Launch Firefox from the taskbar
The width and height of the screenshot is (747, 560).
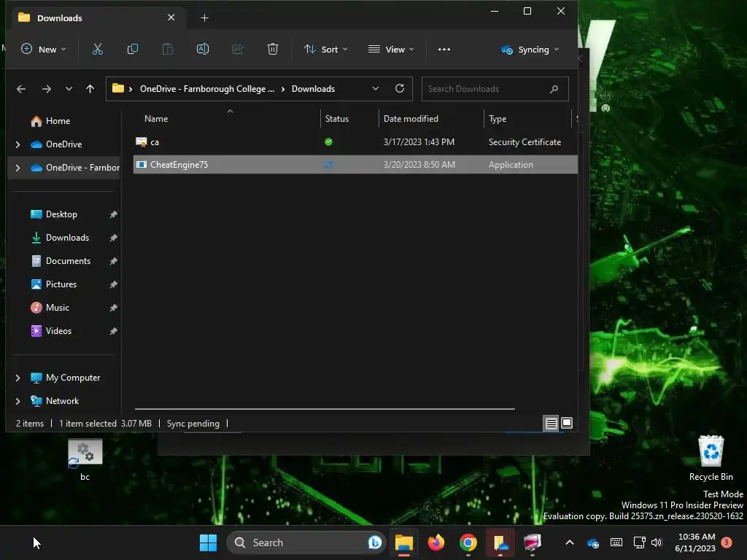point(436,542)
